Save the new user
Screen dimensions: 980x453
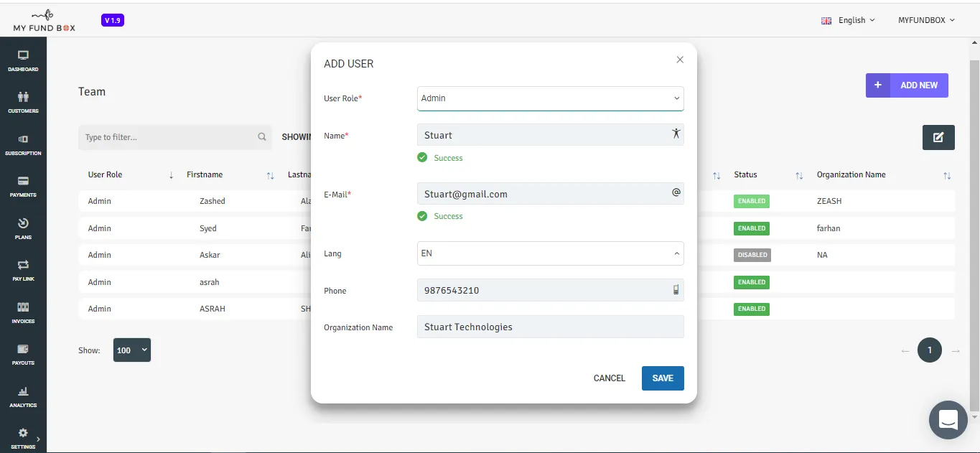[x=663, y=378]
